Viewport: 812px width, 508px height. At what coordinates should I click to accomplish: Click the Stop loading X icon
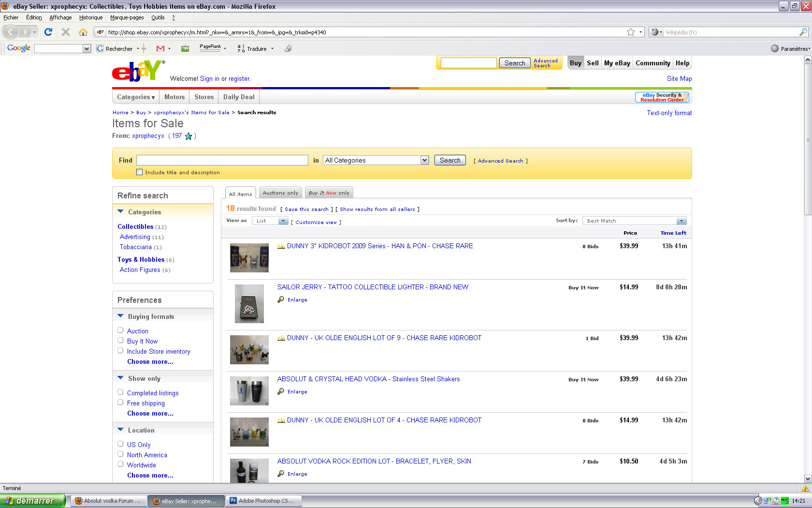66,32
